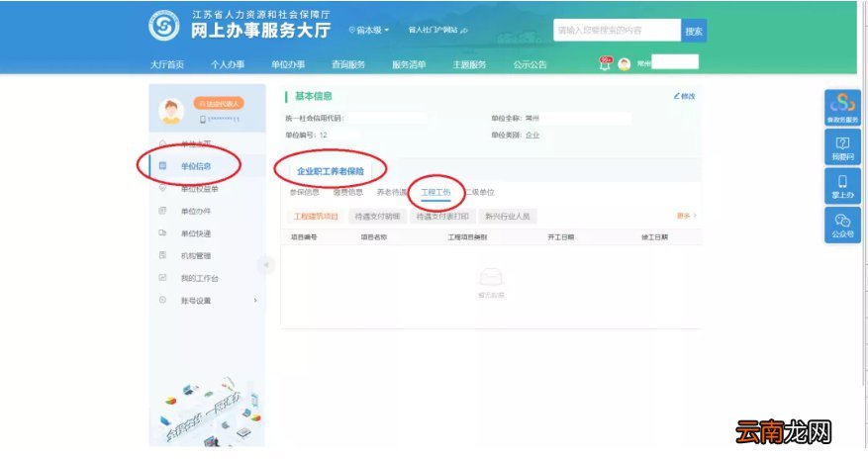
Task: Open 查询服务 in the top navigation
Action: click(348, 64)
